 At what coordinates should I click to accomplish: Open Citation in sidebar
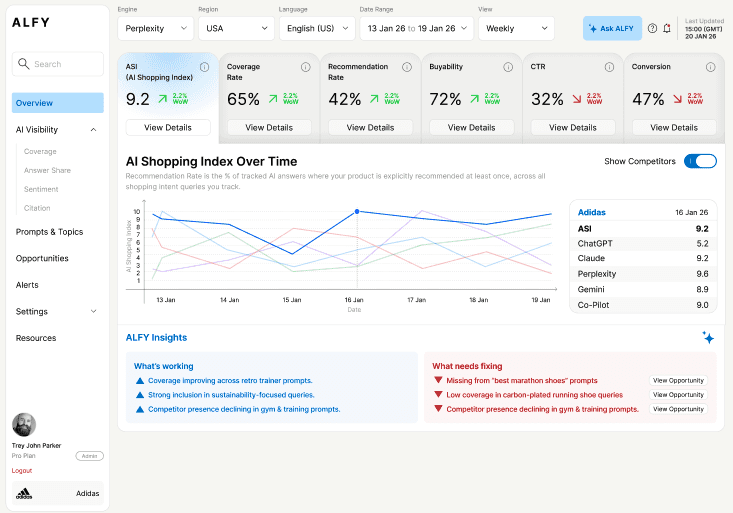[37, 208]
